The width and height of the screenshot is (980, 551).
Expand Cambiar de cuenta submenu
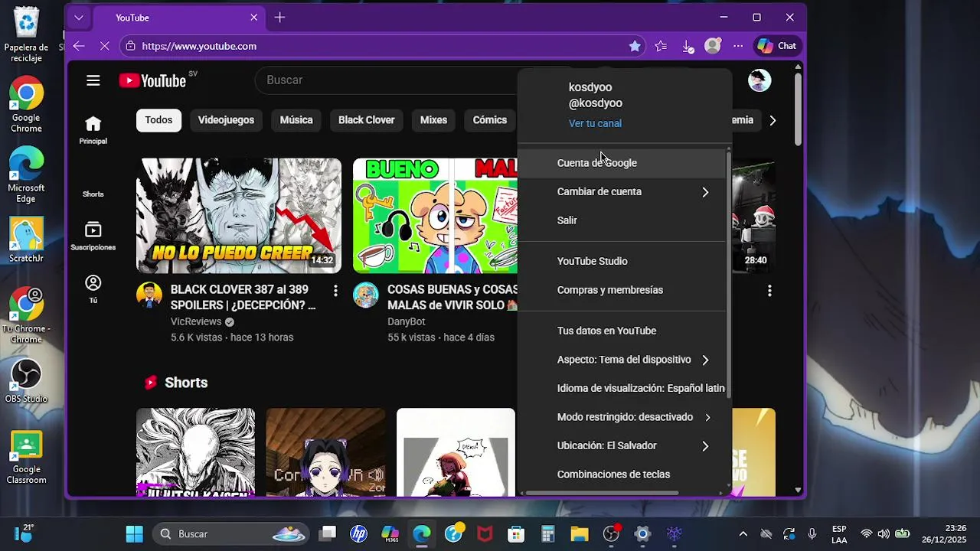pyautogui.click(x=705, y=192)
